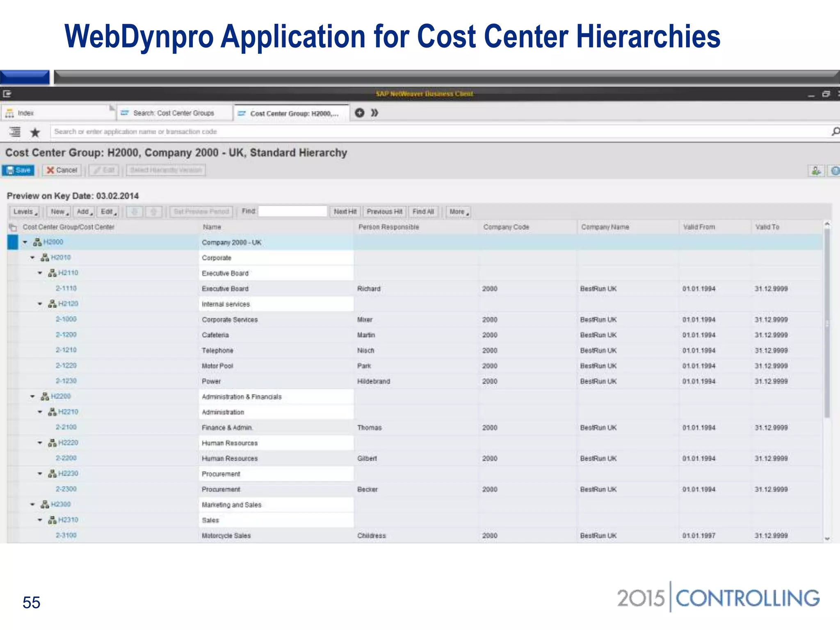Open cost center 2-2100 link
Viewport: 840px width, 630px height.
[x=66, y=427]
